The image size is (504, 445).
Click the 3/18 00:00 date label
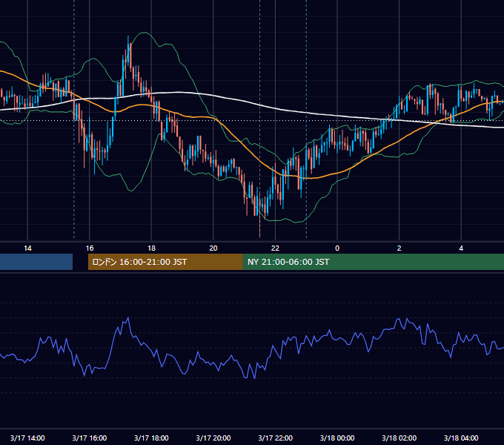click(x=337, y=438)
